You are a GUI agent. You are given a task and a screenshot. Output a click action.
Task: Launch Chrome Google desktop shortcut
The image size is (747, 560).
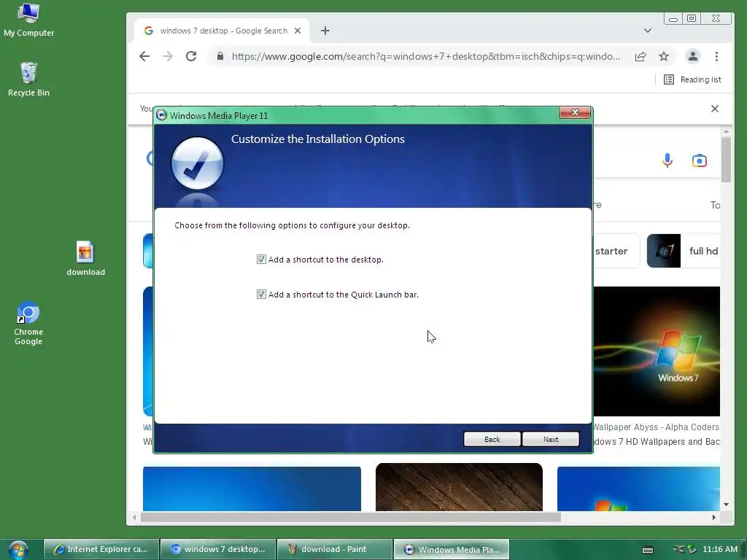pyautogui.click(x=28, y=323)
